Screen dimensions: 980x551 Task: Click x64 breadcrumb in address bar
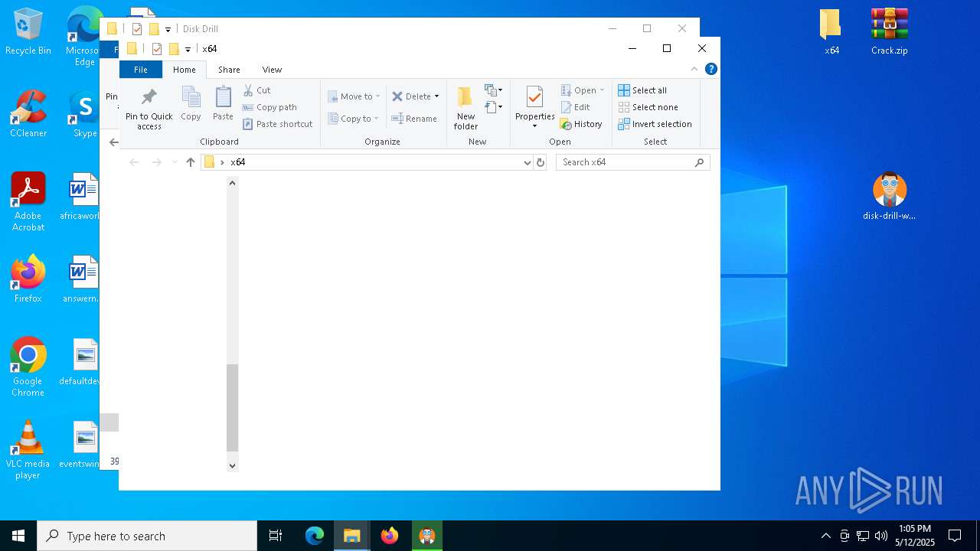point(238,162)
